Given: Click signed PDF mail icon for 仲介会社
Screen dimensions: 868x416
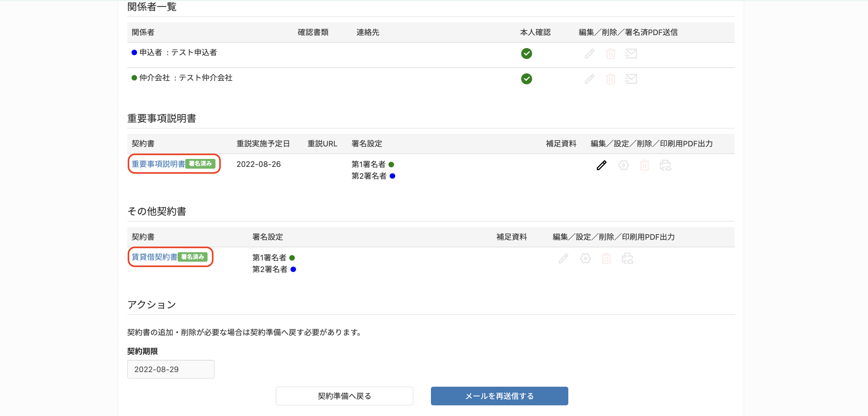Looking at the screenshot, I should click(631, 78).
